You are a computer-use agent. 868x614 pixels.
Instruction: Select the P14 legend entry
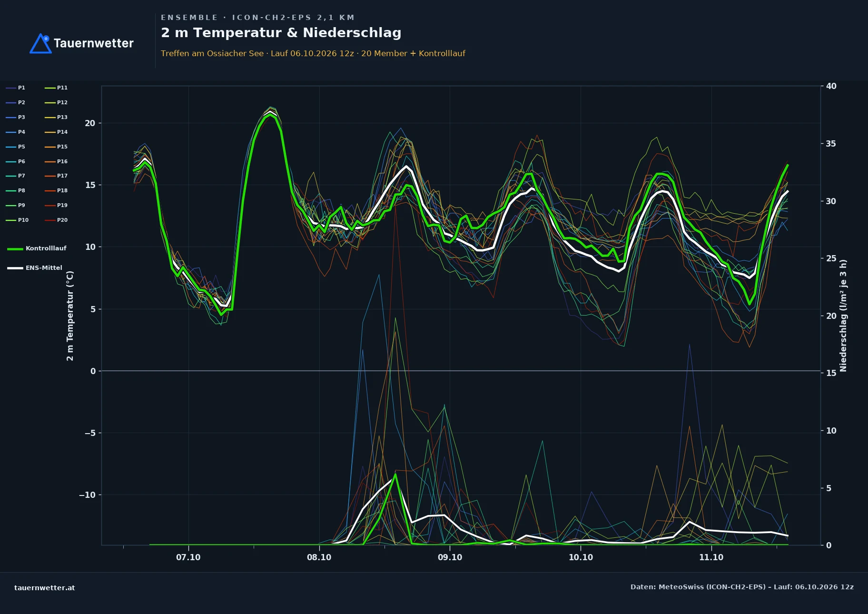click(56, 132)
